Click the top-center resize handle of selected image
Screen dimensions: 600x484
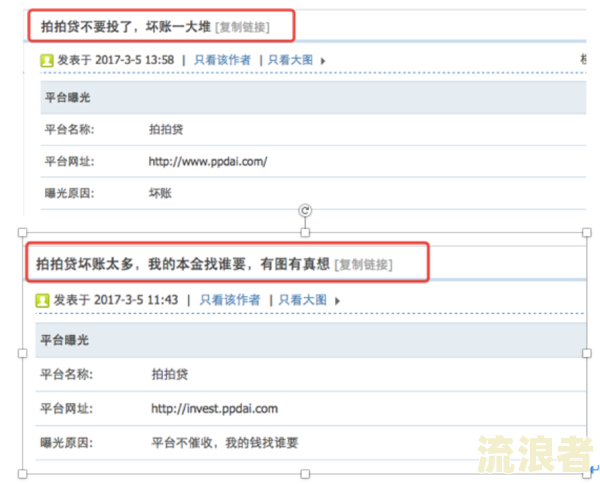(x=305, y=232)
